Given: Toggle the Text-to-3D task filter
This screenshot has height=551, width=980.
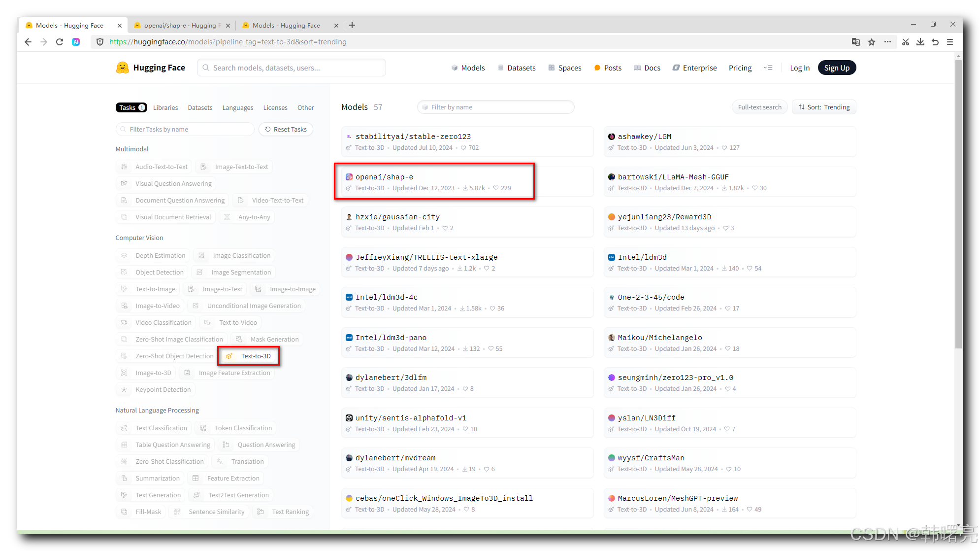Looking at the screenshot, I should (249, 356).
